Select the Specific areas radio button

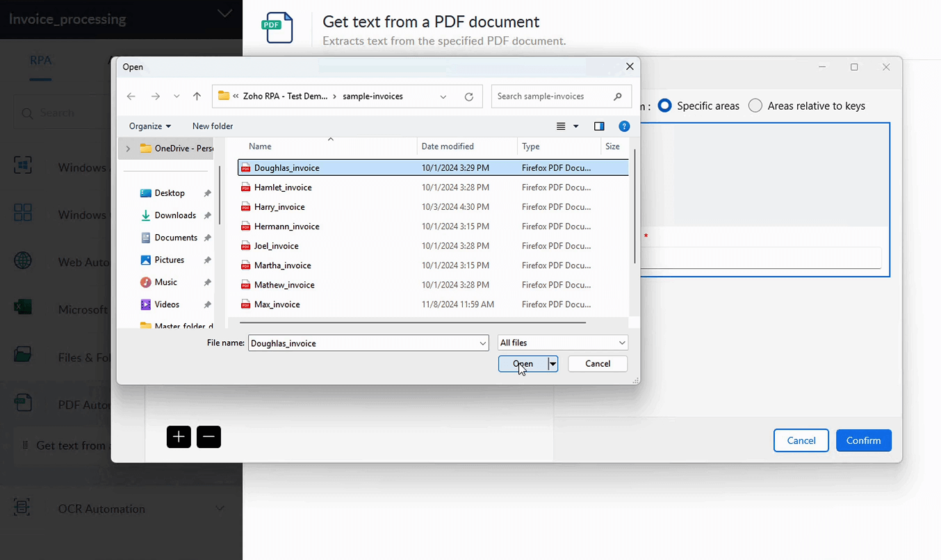(x=664, y=106)
